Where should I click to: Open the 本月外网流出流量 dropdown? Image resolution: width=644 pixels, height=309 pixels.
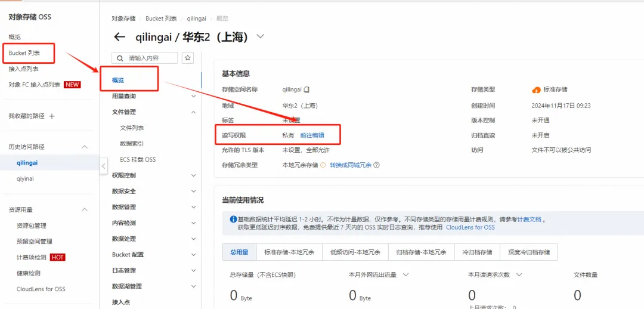pos(406,274)
